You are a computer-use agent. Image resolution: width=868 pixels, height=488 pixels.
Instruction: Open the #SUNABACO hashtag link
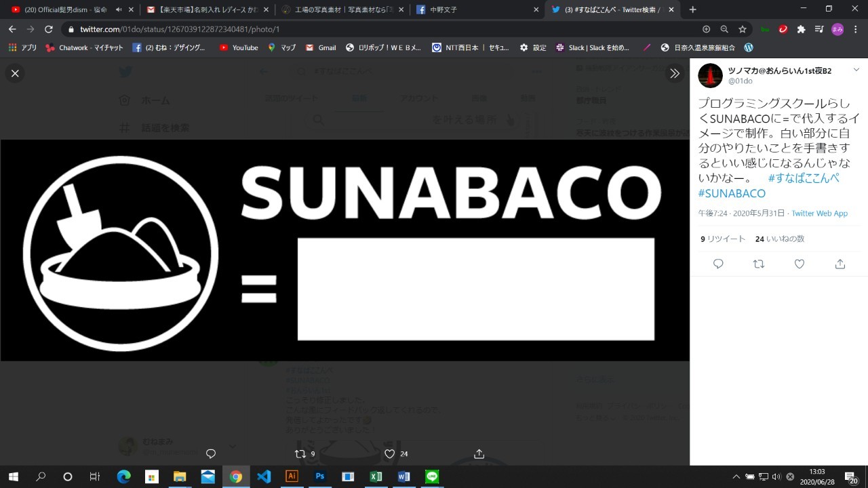[732, 194]
